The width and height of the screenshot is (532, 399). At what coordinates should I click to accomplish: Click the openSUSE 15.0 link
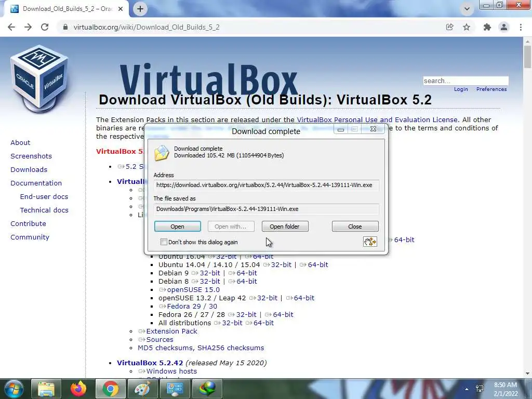pos(193,290)
